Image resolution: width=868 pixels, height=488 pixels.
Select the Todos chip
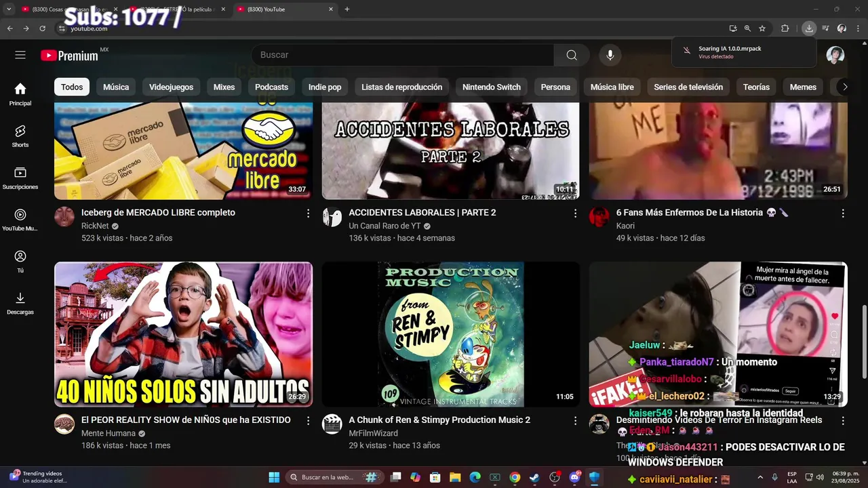point(72,87)
